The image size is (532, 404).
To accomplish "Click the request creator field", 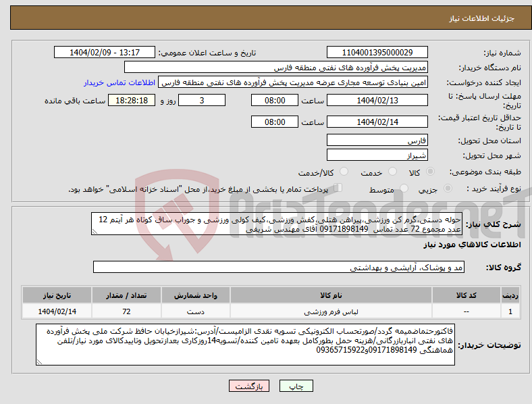I will (293, 82).
